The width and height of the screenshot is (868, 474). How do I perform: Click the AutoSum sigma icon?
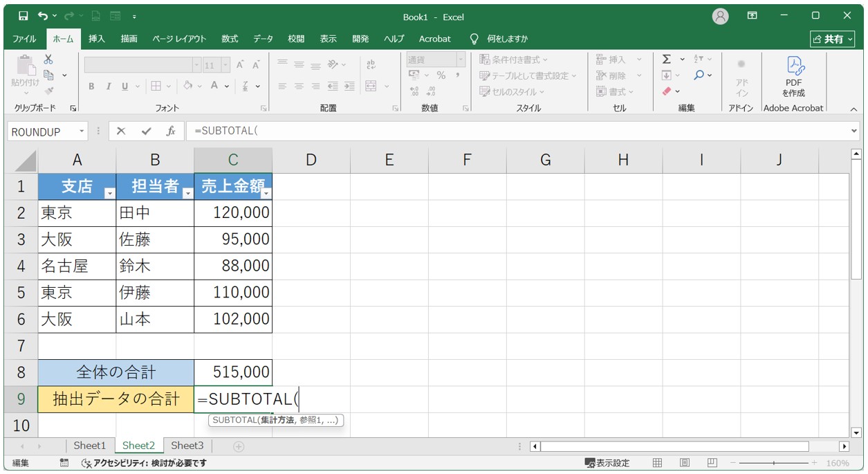point(666,60)
